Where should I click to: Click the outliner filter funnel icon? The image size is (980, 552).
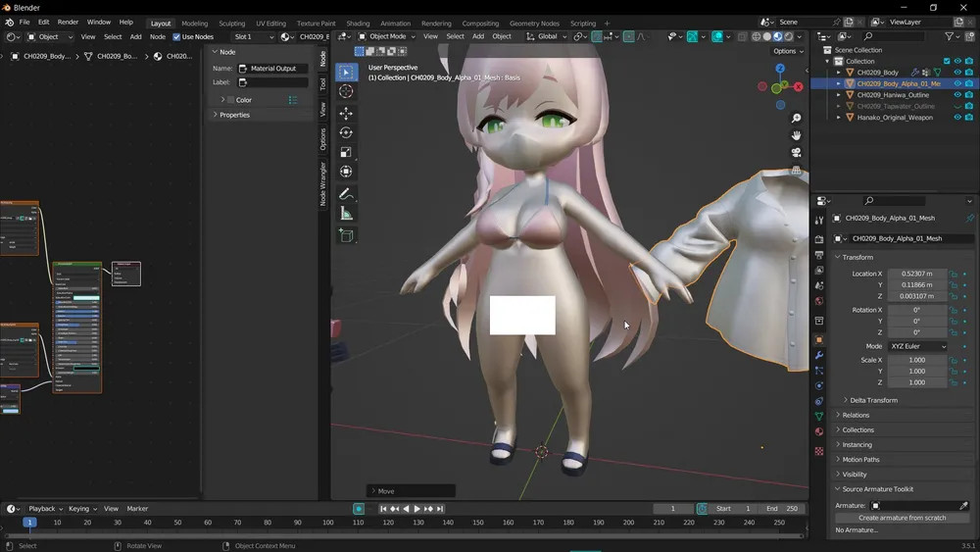coord(949,37)
